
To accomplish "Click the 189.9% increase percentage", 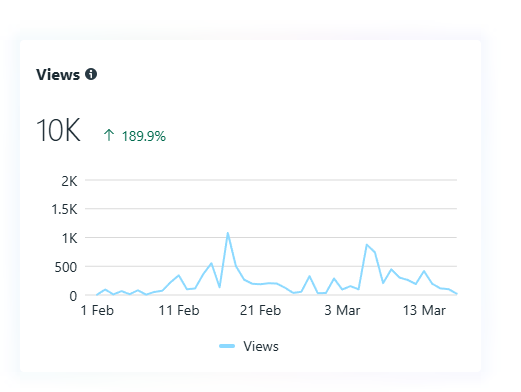I will coord(144,136).
